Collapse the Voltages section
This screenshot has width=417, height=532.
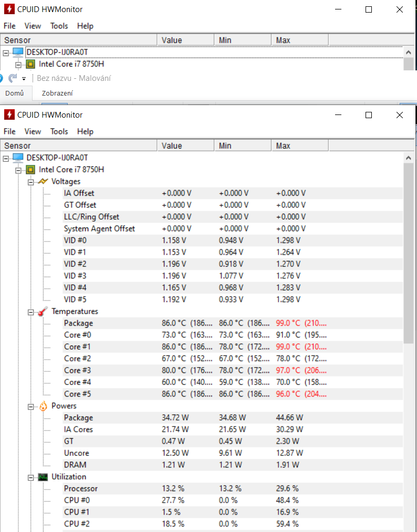pyautogui.click(x=30, y=182)
